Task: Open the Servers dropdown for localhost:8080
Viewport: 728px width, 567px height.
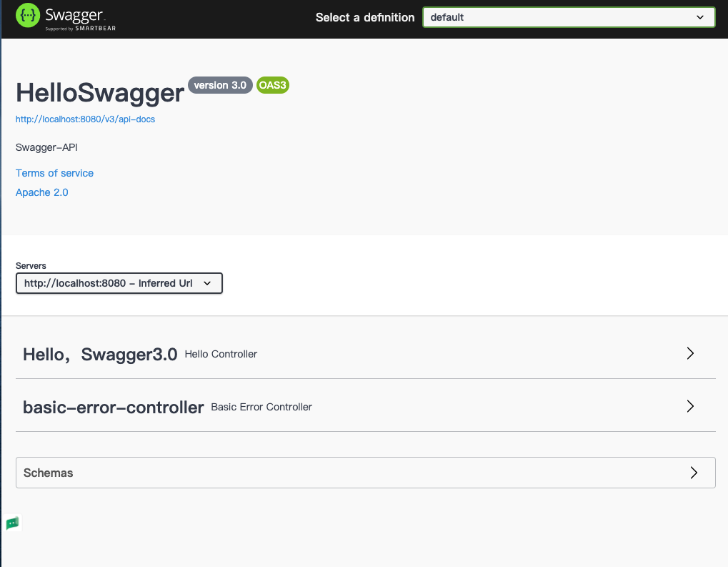Action: tap(119, 283)
